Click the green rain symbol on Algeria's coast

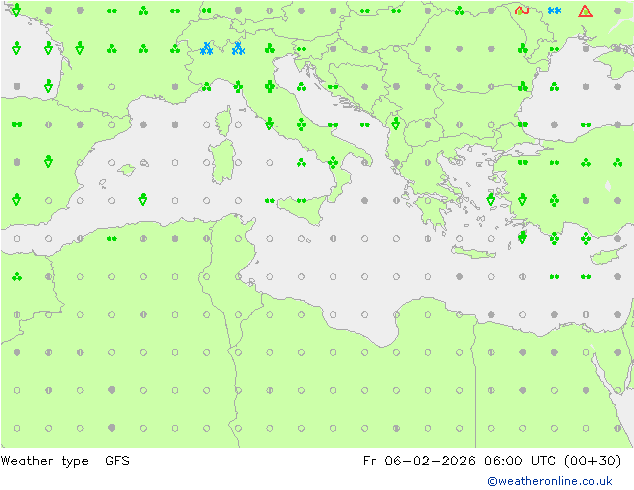(x=112, y=239)
